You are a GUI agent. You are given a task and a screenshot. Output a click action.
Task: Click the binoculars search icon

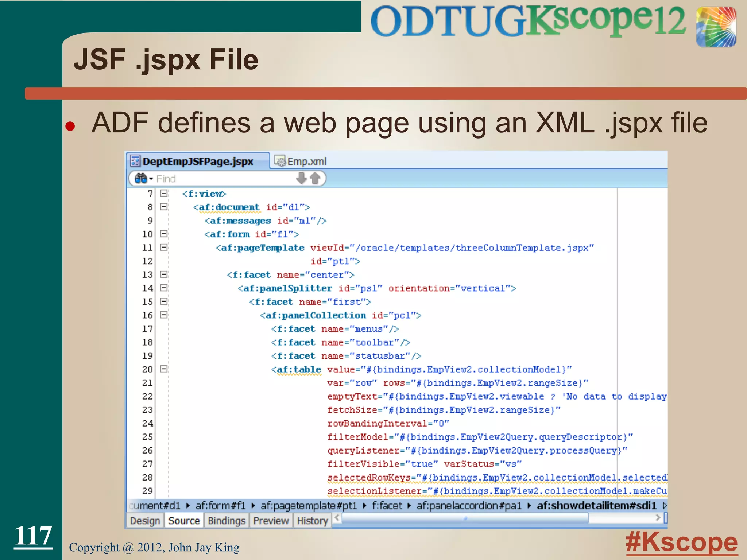(x=140, y=179)
